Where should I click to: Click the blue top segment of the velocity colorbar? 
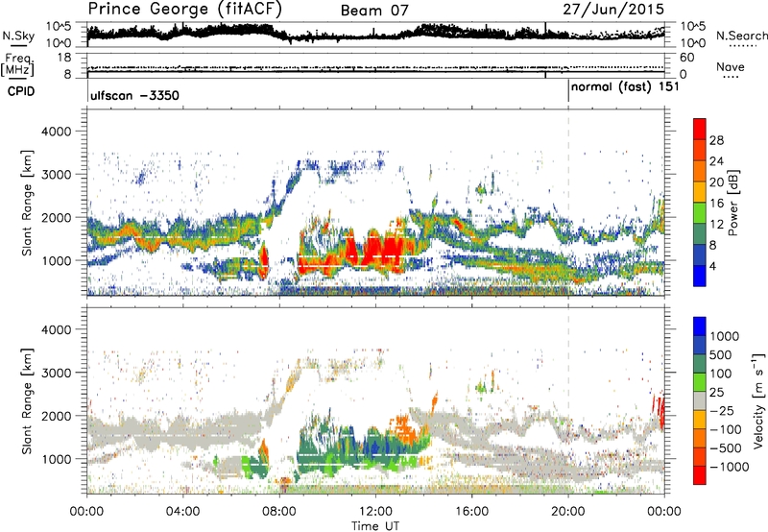[x=700, y=326]
